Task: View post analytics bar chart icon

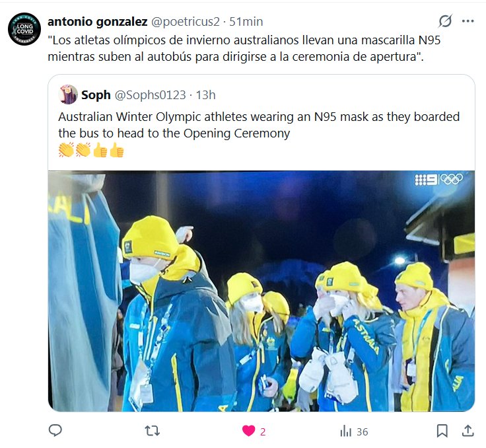Action: [346, 431]
